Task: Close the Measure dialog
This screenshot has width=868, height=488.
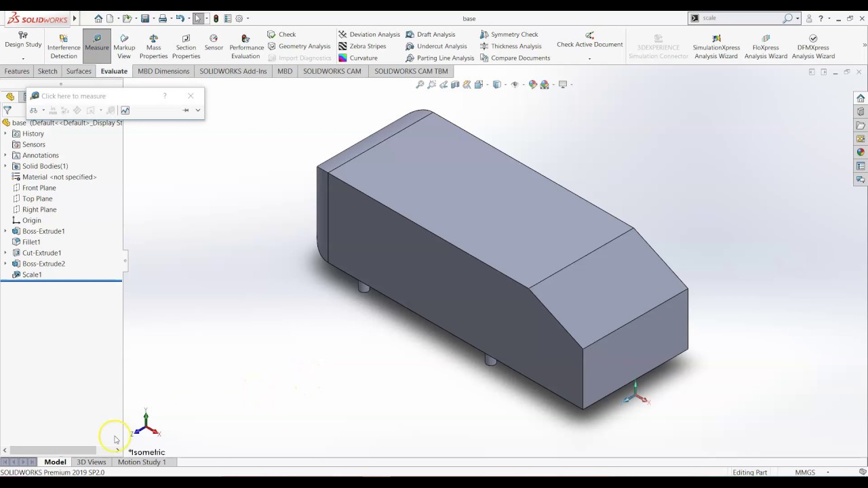Action: tap(191, 96)
